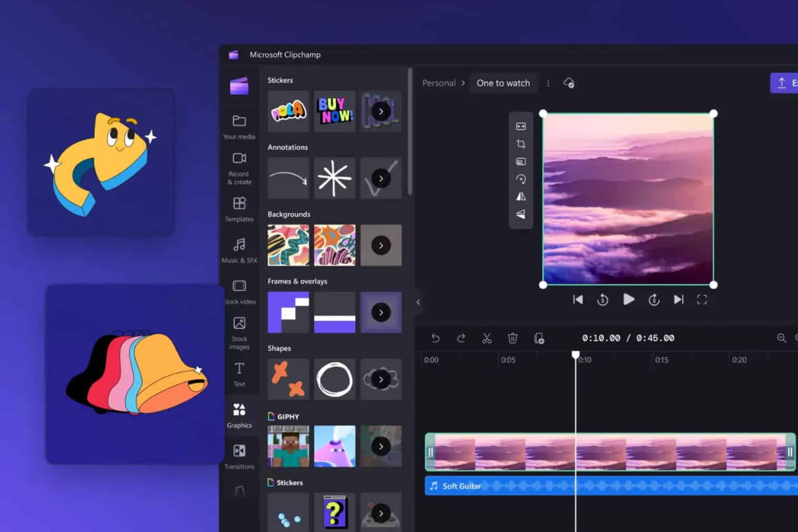Select the Soft Guitar audio track

click(611, 486)
